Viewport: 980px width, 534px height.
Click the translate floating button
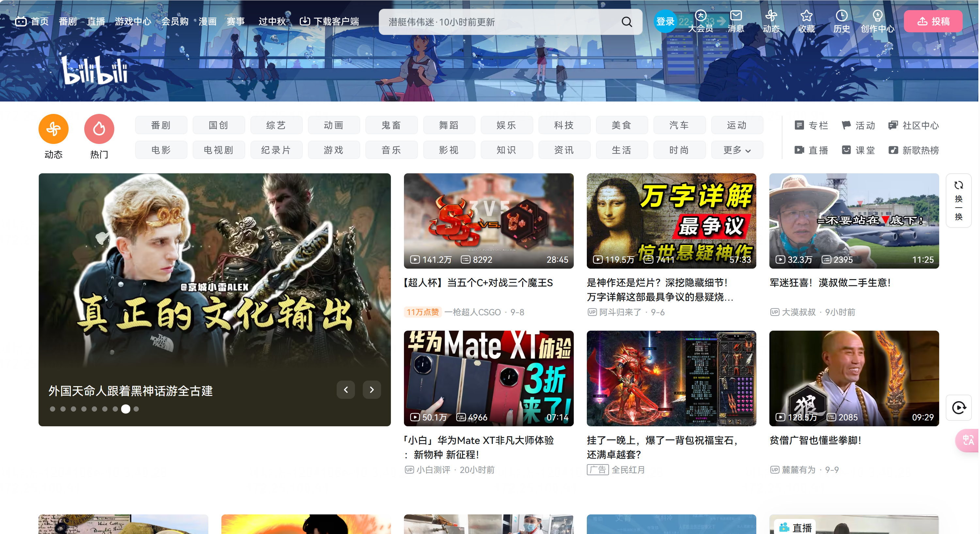(968, 440)
